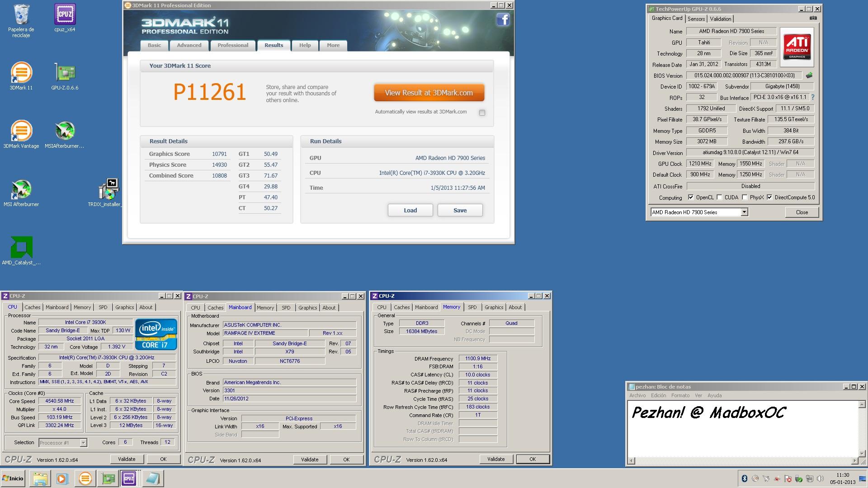Open the Caches tab in the left CPU-Z window
The image size is (868, 488).
(x=32, y=307)
